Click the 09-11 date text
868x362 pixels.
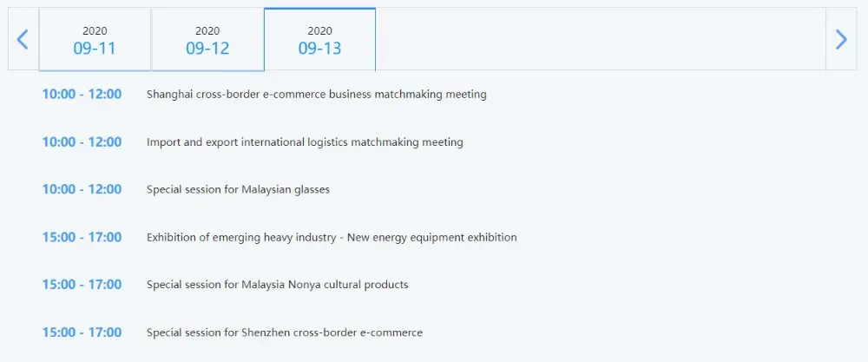point(95,49)
